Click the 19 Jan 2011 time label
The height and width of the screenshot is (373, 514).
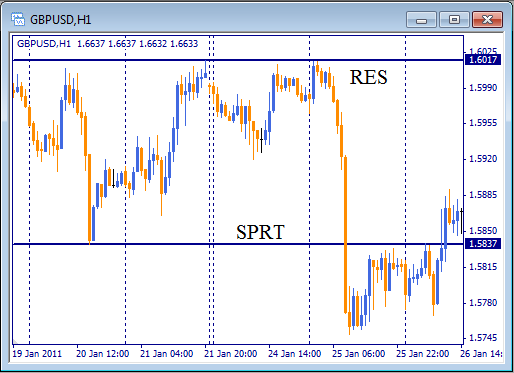[37, 354]
